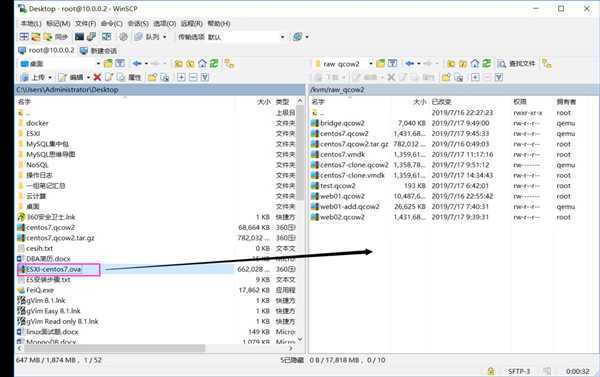Select the ESXI-centos7.ova file
The height and width of the screenshot is (377, 600).
pos(54,269)
